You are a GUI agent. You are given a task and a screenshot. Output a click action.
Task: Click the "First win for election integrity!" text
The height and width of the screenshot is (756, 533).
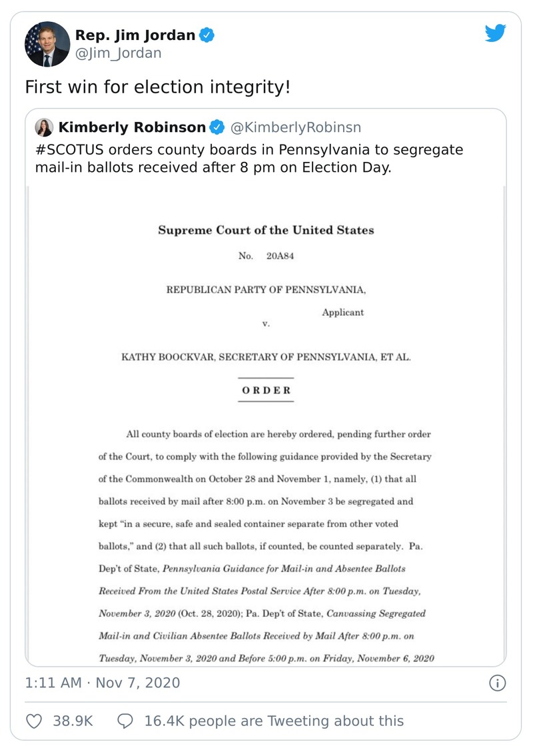click(x=158, y=87)
